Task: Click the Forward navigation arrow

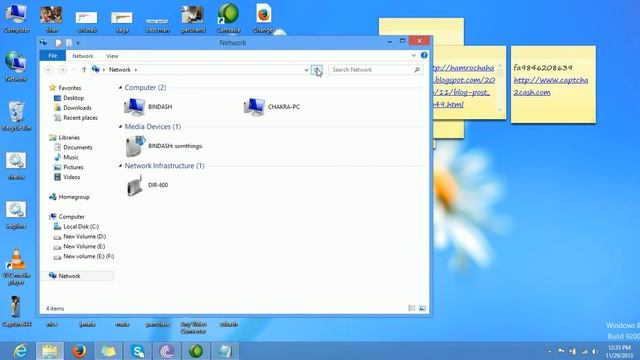Action: [62, 70]
